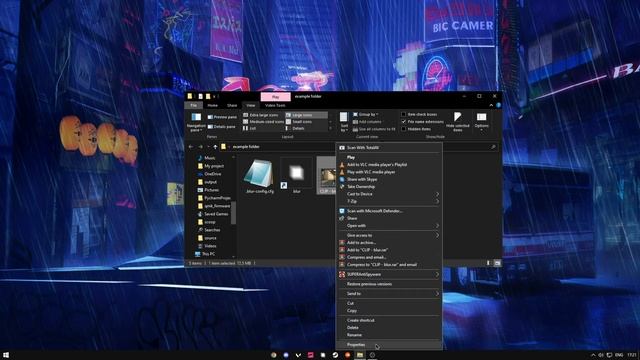This screenshot has height=360, width=640.
Task: Expand Cast to Device submenu
Action: coord(389,194)
